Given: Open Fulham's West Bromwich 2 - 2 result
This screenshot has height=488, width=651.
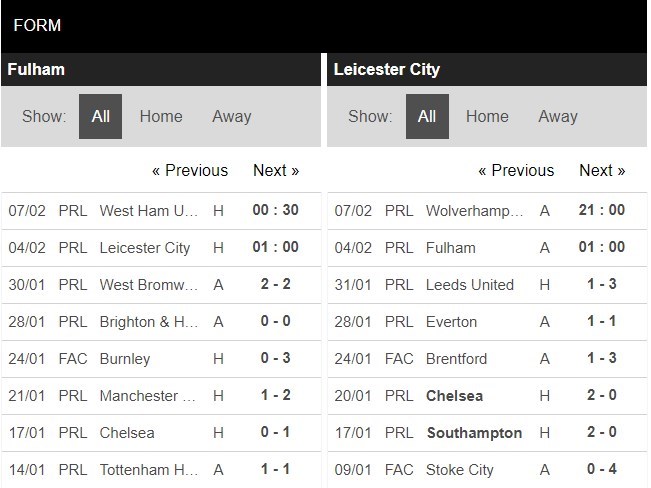Looking at the screenshot, I should pyautogui.click(x=276, y=285).
